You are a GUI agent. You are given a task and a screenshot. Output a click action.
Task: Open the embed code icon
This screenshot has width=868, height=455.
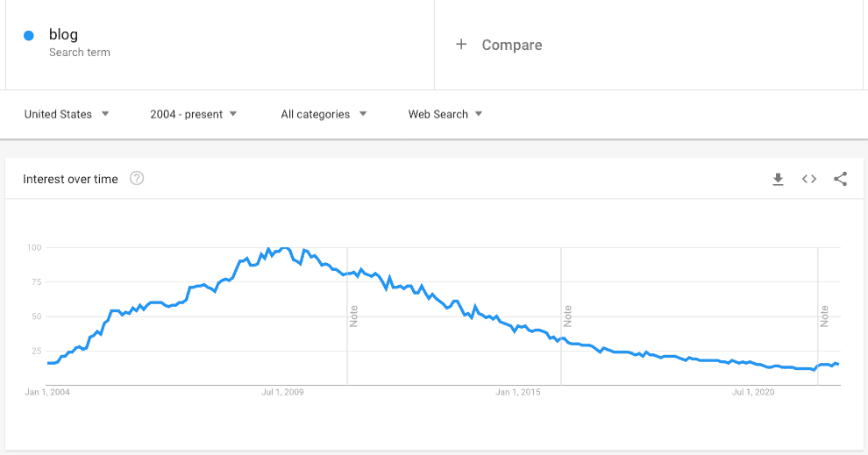(x=809, y=179)
